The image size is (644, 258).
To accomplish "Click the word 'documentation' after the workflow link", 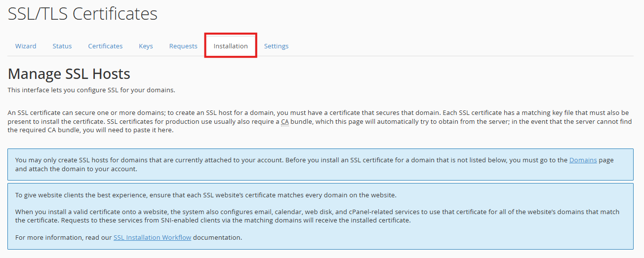I will 217,237.
